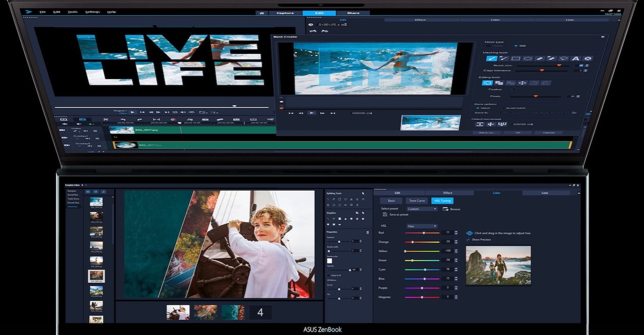Click the trash icon in Properties panel
The width and height of the screenshot is (644, 335).
pyautogui.click(x=368, y=232)
